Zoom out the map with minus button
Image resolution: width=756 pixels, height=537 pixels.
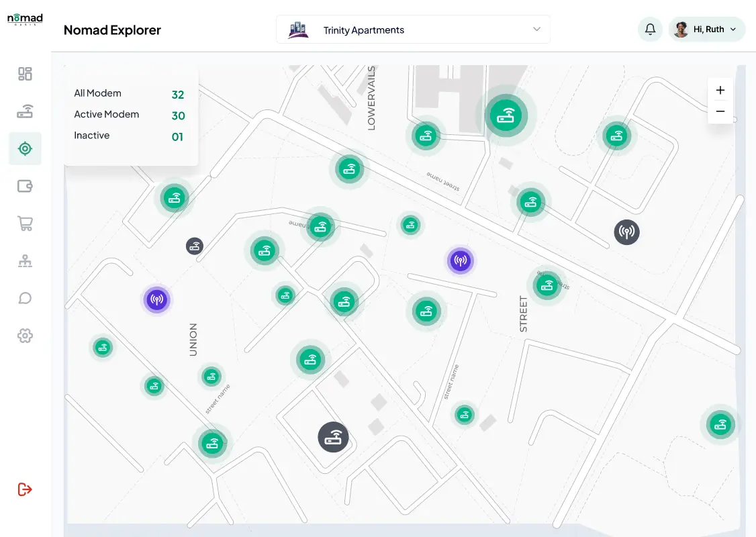click(x=720, y=111)
